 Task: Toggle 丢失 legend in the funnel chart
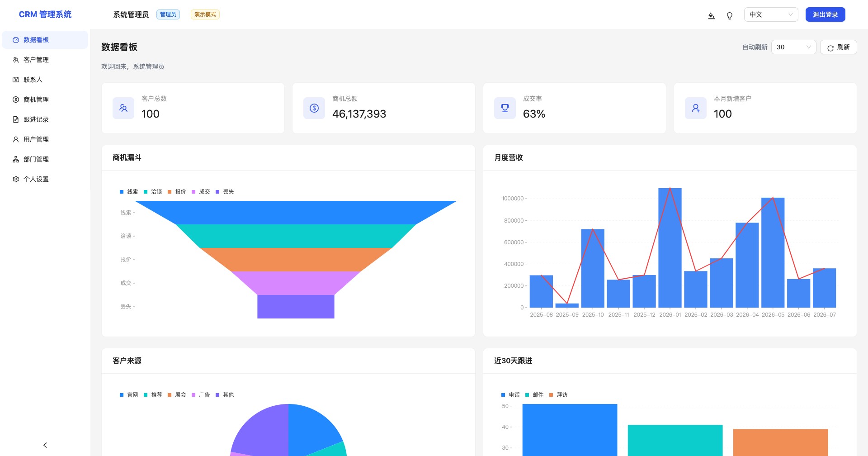pos(225,192)
